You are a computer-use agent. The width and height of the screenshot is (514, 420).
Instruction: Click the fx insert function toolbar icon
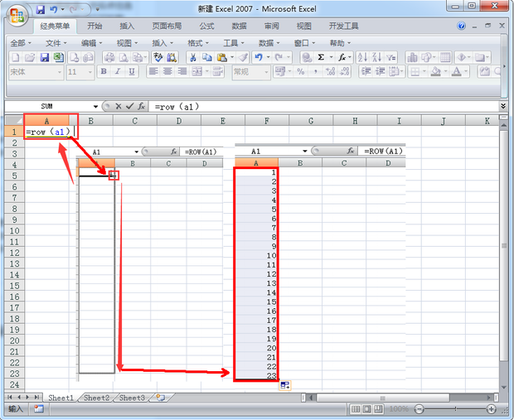342,58
